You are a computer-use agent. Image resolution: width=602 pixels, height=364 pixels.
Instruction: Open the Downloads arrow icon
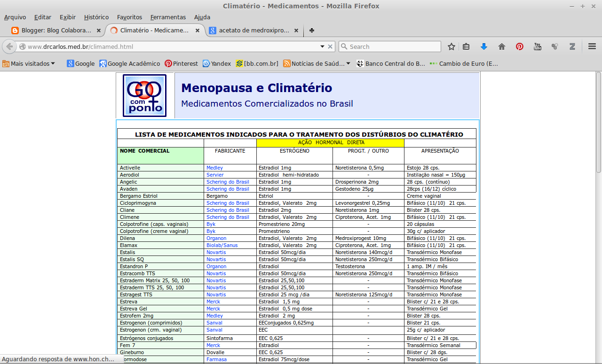[x=483, y=46]
